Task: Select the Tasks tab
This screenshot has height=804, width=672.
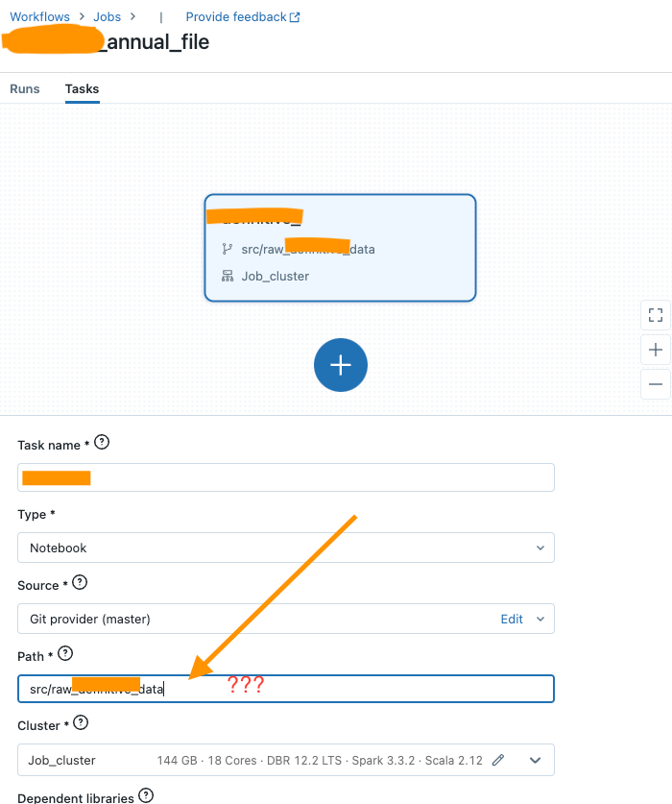Action: coord(82,88)
